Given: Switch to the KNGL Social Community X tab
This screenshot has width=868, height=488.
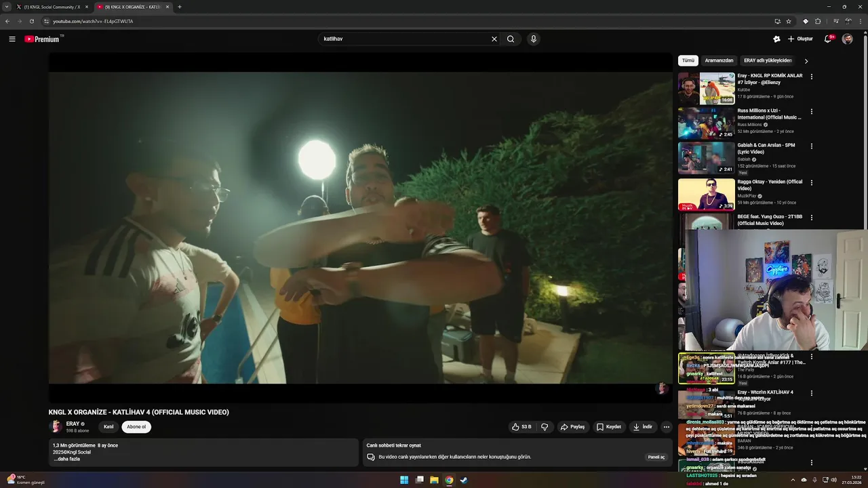Looking at the screenshot, I should pos(52,7).
